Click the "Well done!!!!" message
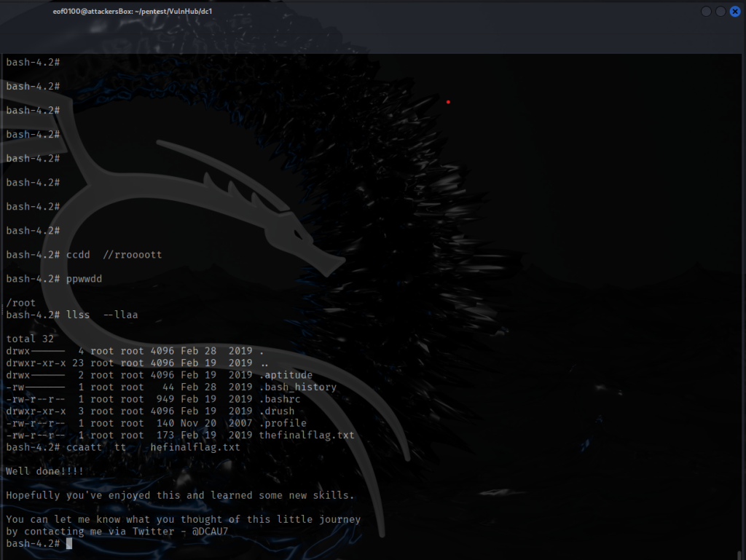 pos(44,471)
